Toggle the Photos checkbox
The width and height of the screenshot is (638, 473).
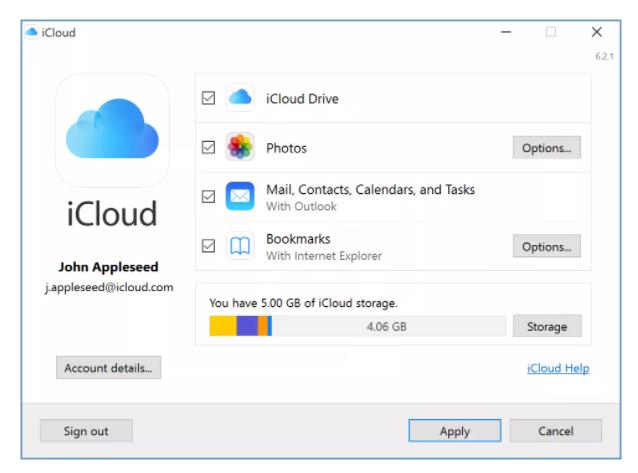coord(208,147)
